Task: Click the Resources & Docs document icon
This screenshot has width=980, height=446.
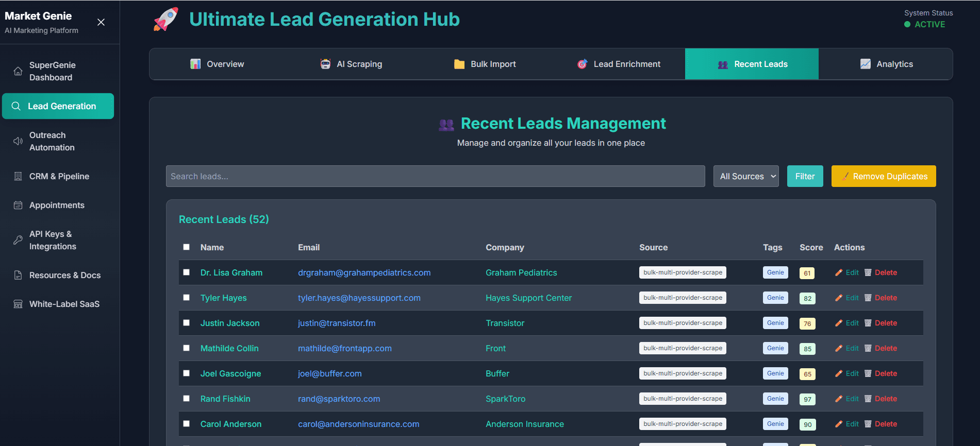Action: tap(18, 275)
